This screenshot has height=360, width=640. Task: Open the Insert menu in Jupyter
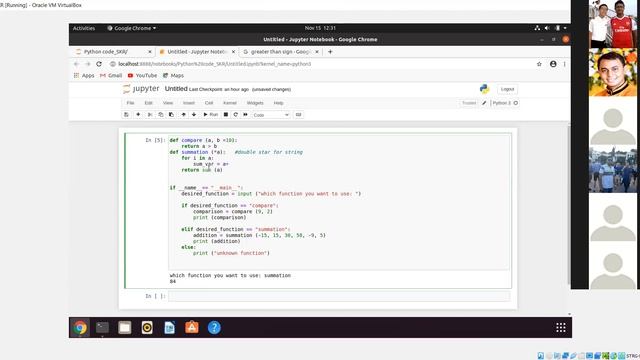point(189,103)
